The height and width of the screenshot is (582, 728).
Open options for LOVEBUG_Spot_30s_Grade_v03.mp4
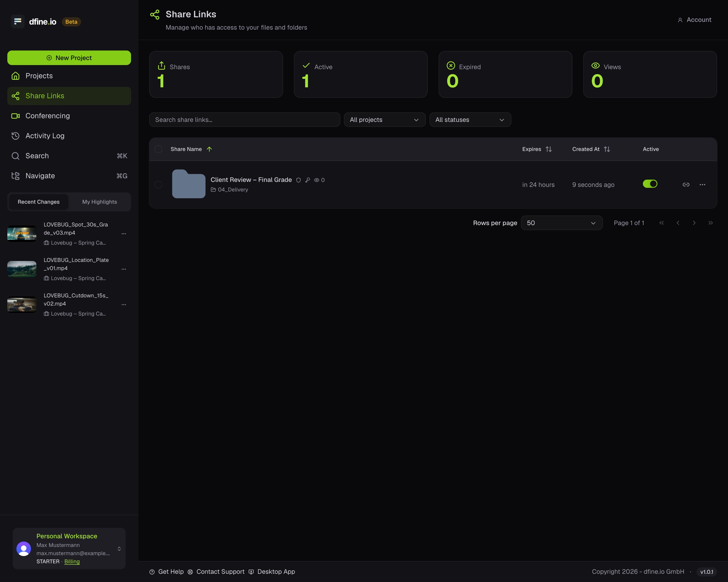123,233
